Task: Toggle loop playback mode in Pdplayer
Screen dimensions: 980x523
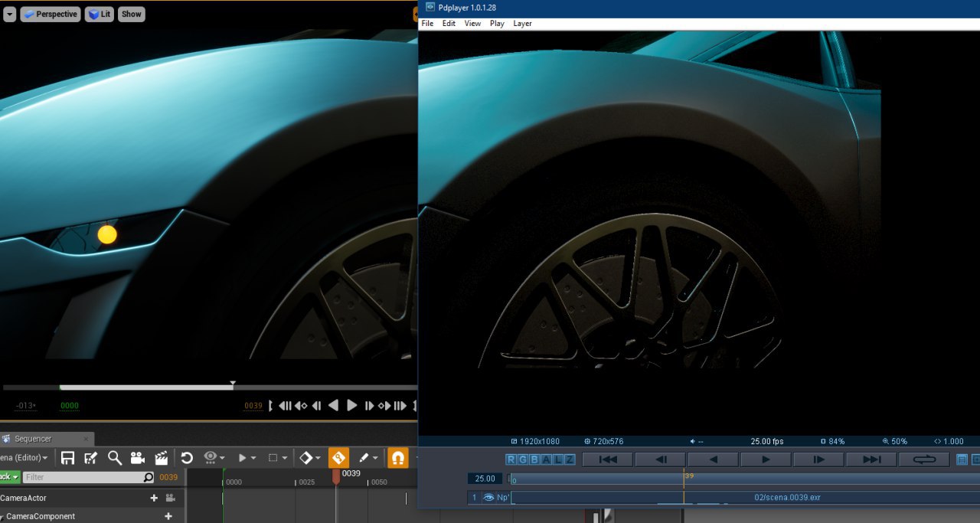Action: pos(924,459)
